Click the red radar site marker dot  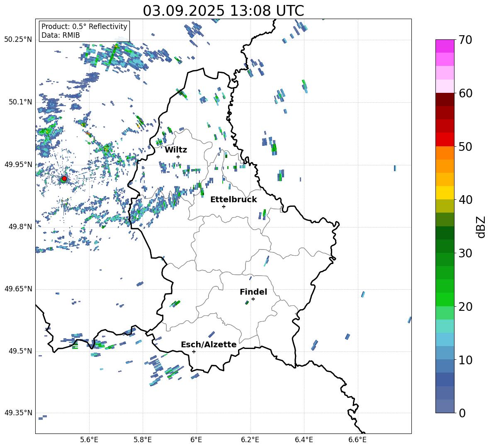64,179
